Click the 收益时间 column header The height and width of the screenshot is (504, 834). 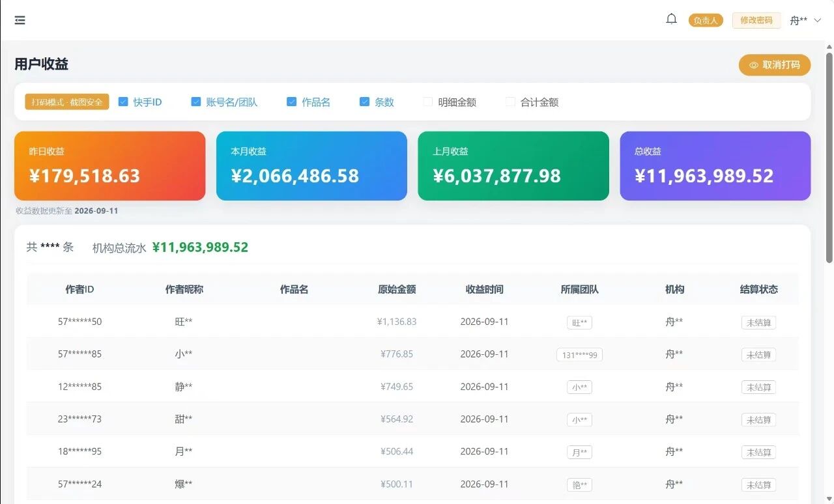(484, 289)
